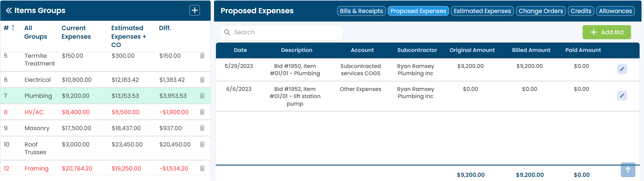Delete the Roof Trusses group

click(x=202, y=145)
